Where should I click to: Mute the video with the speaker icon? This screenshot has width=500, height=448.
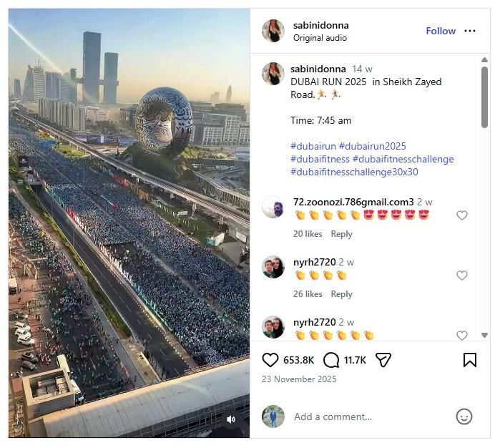pos(231,419)
